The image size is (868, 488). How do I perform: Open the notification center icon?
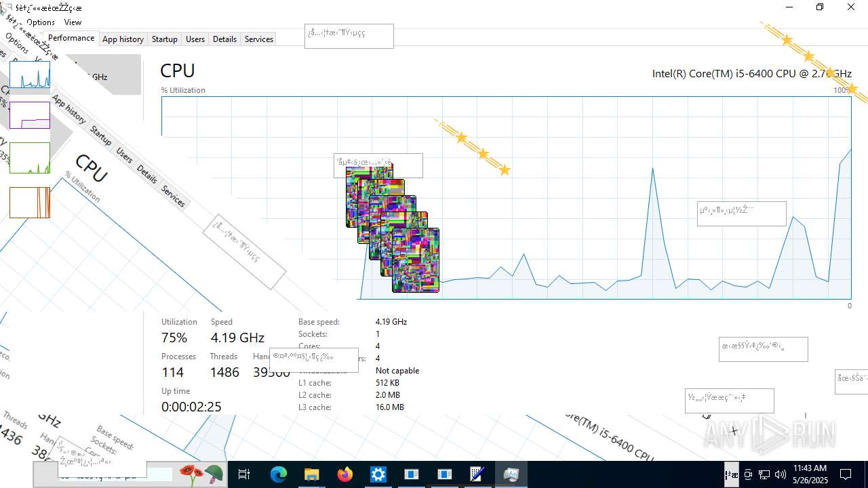tap(846, 474)
